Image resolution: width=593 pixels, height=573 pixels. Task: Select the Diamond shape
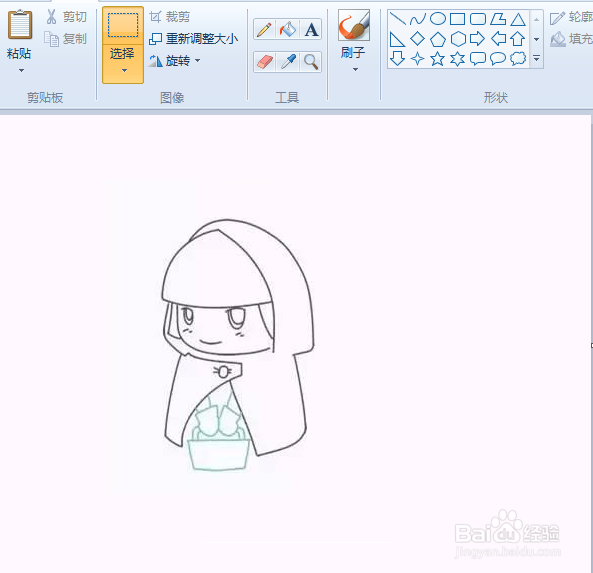point(418,39)
